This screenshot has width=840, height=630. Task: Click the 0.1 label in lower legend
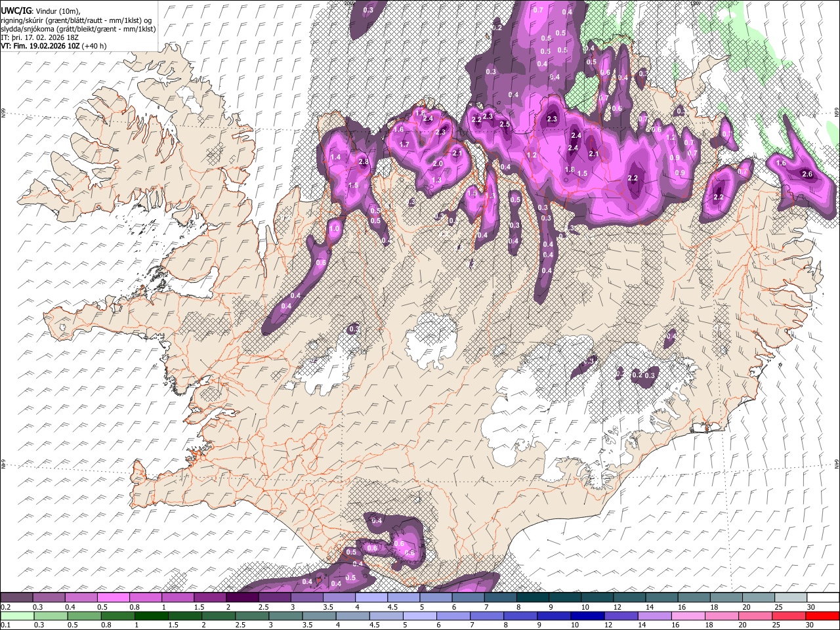tap(5, 625)
